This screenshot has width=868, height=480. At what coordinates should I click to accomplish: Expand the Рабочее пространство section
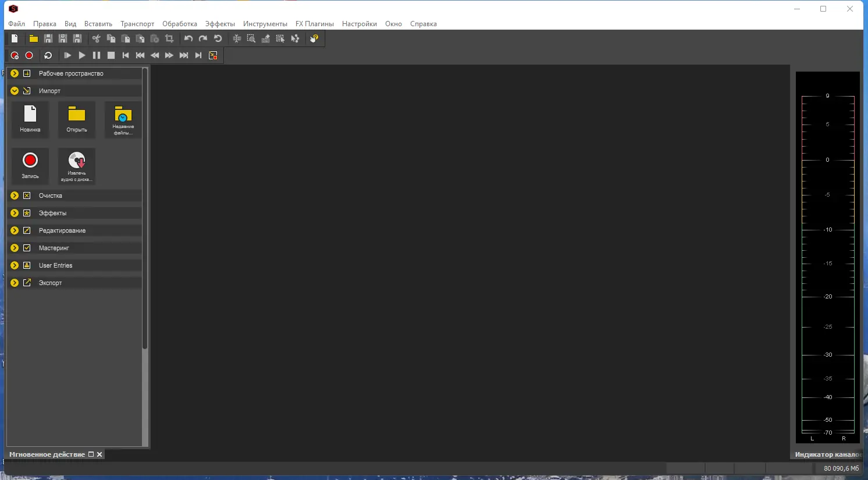[15, 73]
